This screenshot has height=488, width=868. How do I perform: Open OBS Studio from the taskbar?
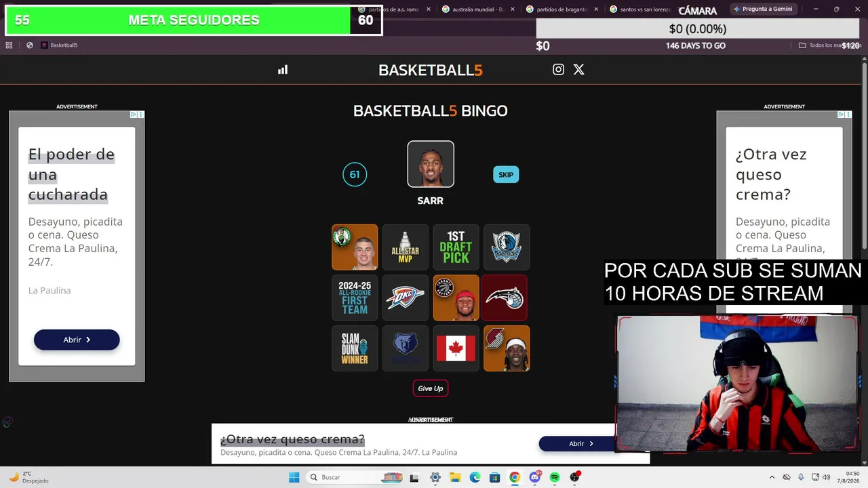coord(575,477)
